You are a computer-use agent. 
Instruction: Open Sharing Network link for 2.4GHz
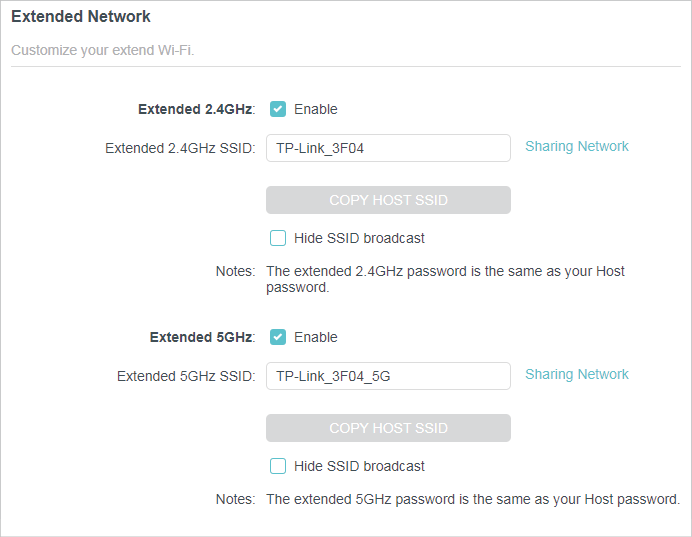576,146
